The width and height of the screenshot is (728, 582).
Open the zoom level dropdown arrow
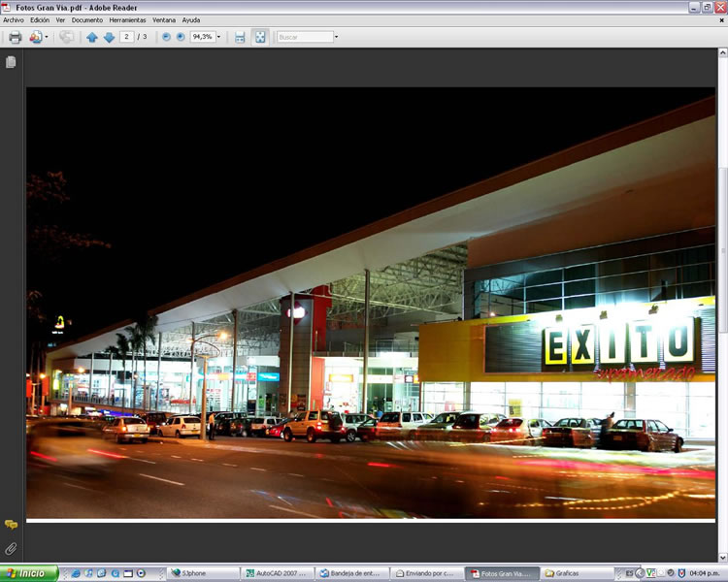point(218,37)
